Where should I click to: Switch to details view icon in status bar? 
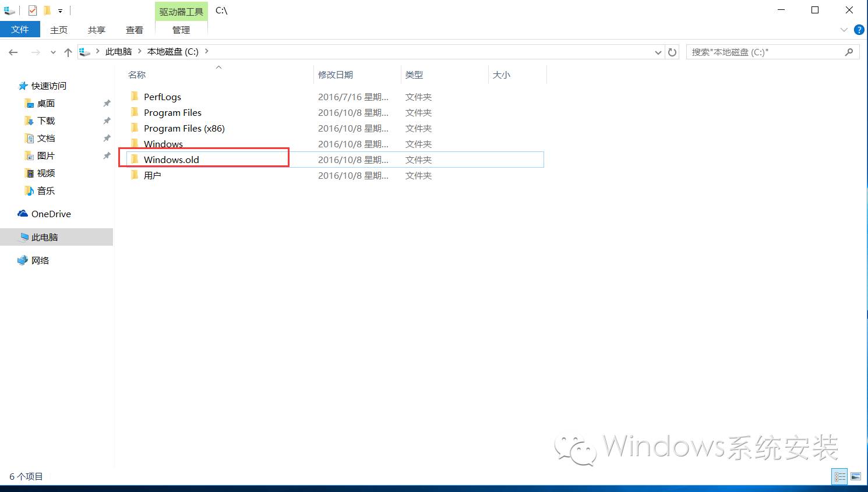[x=839, y=476]
